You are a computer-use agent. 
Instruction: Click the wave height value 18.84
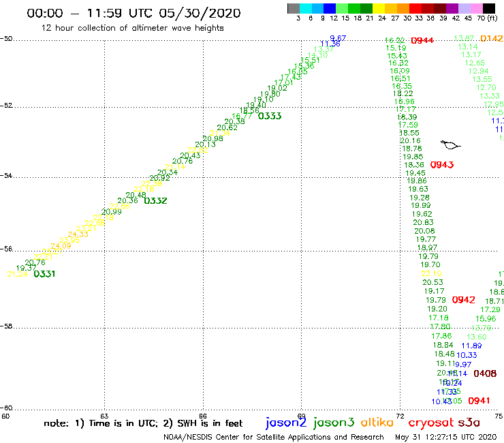click(443, 345)
